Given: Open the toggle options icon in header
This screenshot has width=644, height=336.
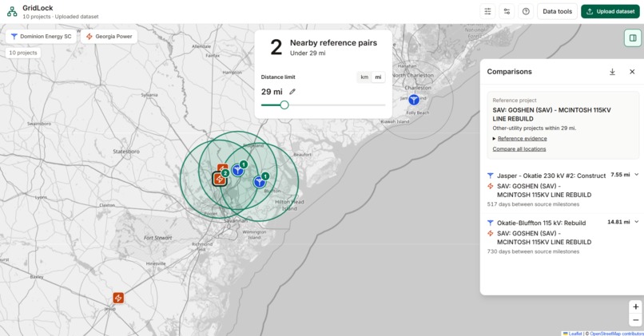Looking at the screenshot, I should tap(507, 11).
